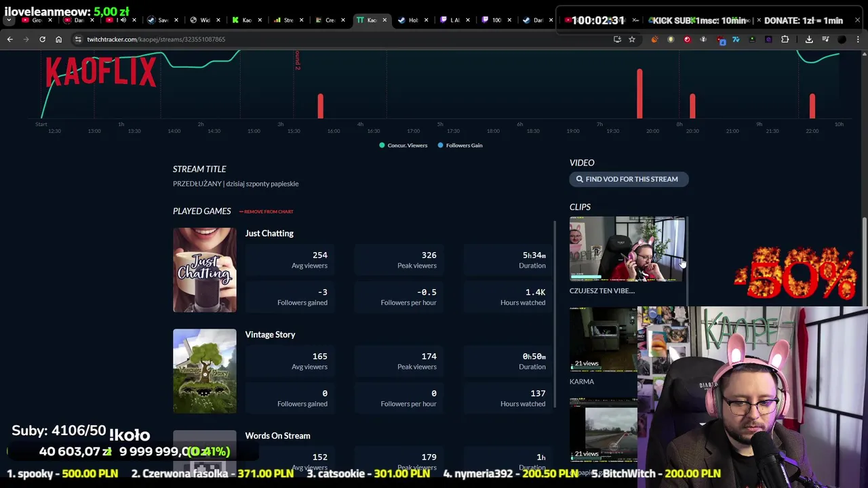
Task: Click the 165 avg viewers value
Action: (x=319, y=357)
